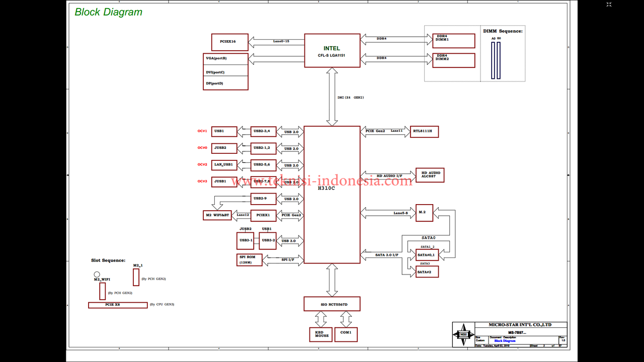
Task: Click the Lane0-15 arrow label
Action: pyautogui.click(x=281, y=41)
